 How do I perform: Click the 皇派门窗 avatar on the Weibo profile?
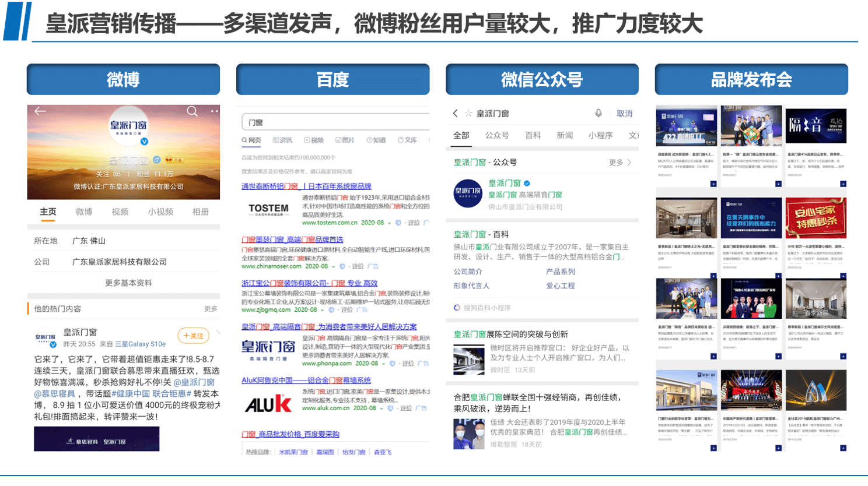click(128, 126)
